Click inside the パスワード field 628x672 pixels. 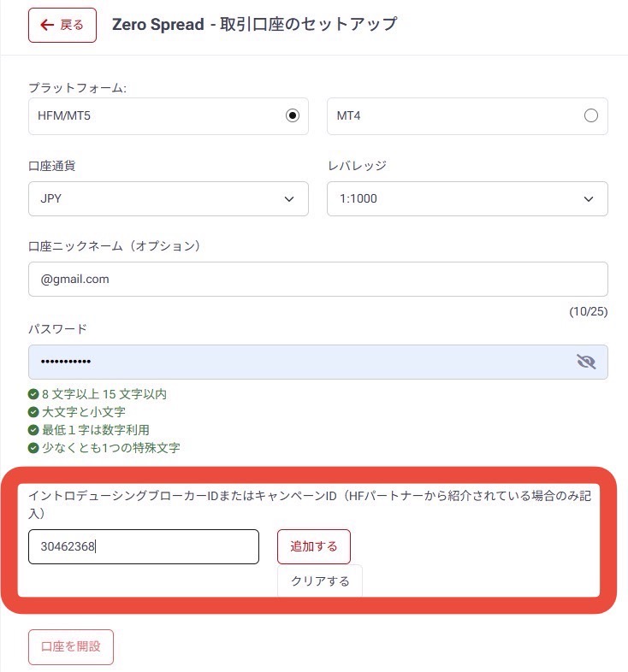tap(299, 362)
